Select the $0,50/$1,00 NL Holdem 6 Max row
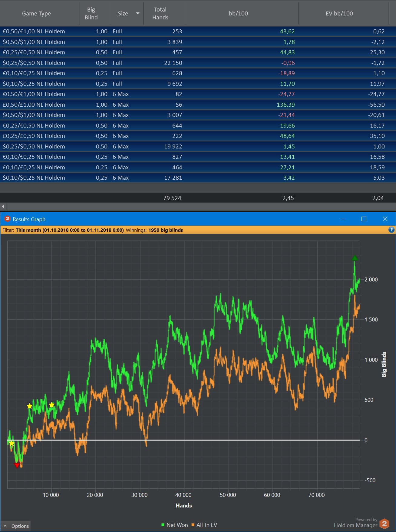 pyautogui.click(x=198, y=115)
